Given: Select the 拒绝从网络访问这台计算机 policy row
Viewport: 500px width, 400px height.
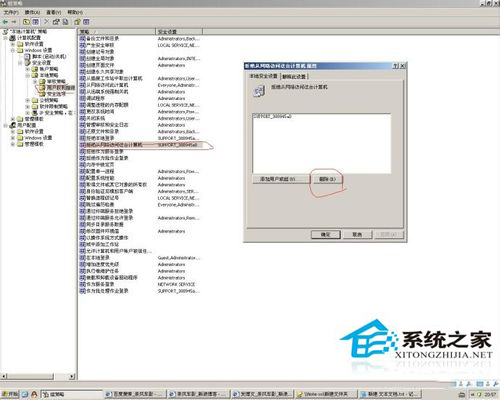Looking at the screenshot, I should click(141, 145).
